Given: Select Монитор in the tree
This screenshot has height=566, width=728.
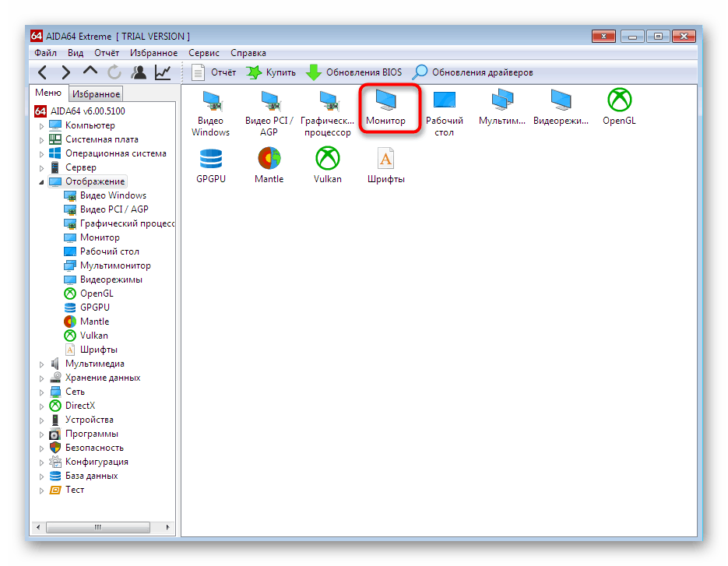Looking at the screenshot, I should 92,237.
